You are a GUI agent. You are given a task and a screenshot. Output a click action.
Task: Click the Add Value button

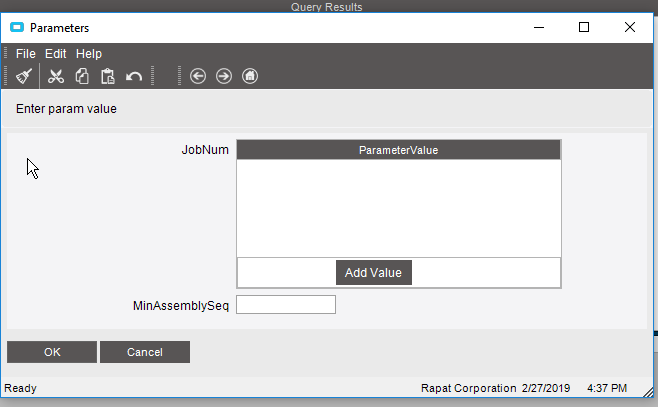coord(373,273)
